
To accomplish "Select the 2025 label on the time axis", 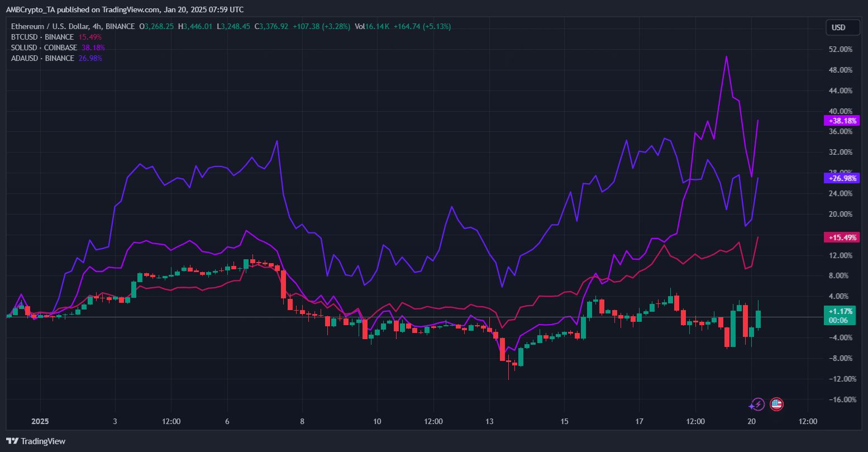I will (x=40, y=421).
